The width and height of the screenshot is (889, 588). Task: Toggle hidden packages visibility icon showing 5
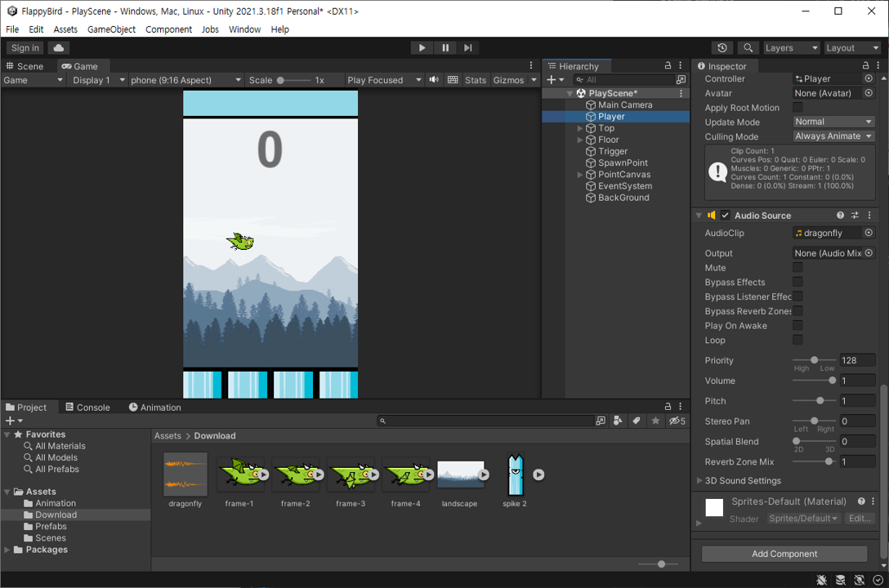677,421
